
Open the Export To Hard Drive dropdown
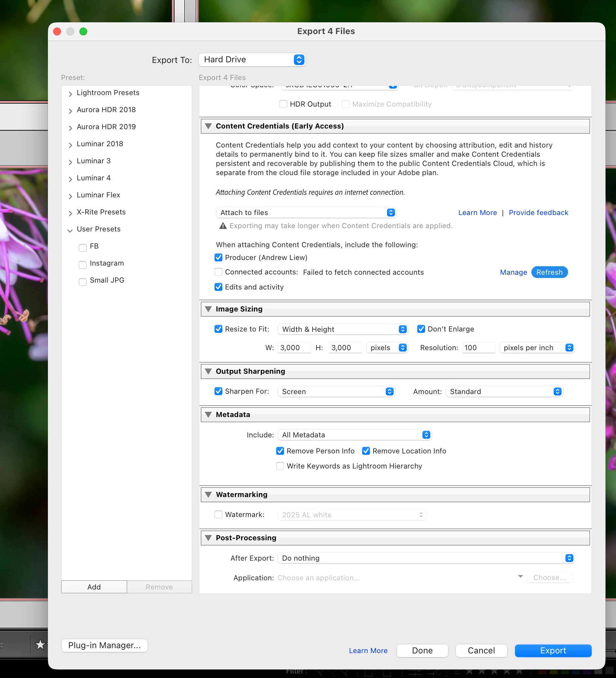(x=252, y=60)
